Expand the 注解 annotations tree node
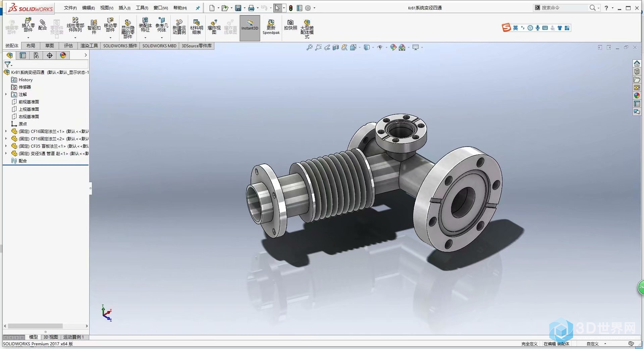644x349 pixels. (6, 94)
